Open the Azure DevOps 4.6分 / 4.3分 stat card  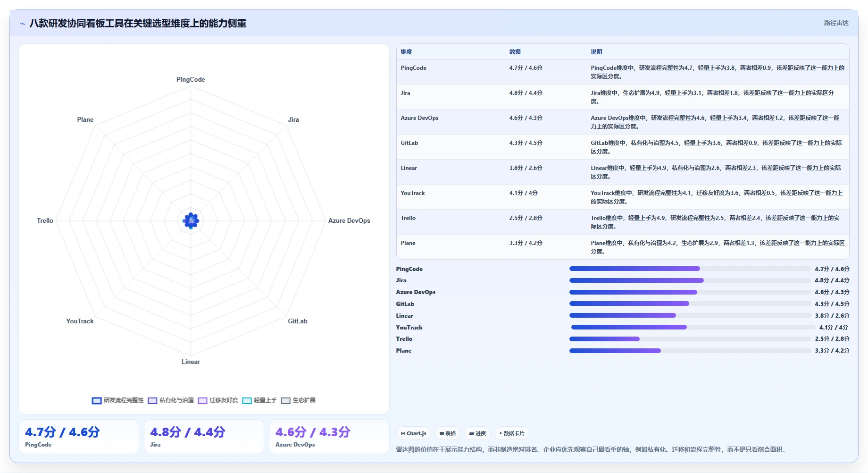tap(329, 437)
